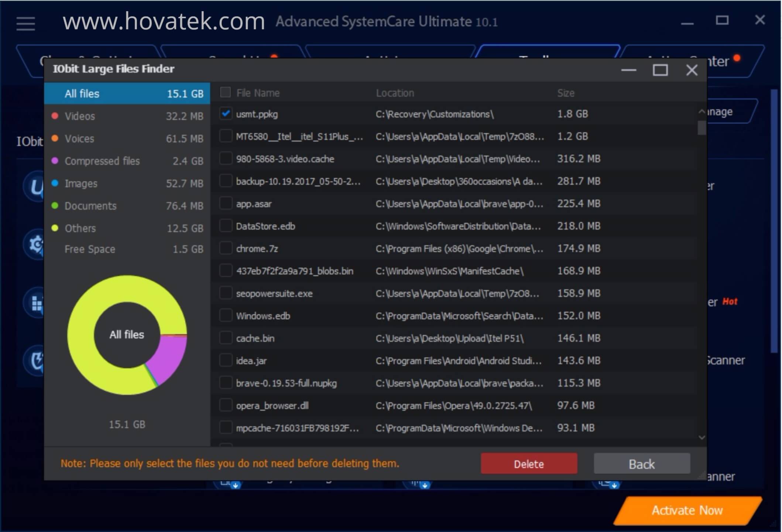Image resolution: width=782 pixels, height=532 pixels.
Task: Click the 1.2 GB size value
Action: (572, 136)
